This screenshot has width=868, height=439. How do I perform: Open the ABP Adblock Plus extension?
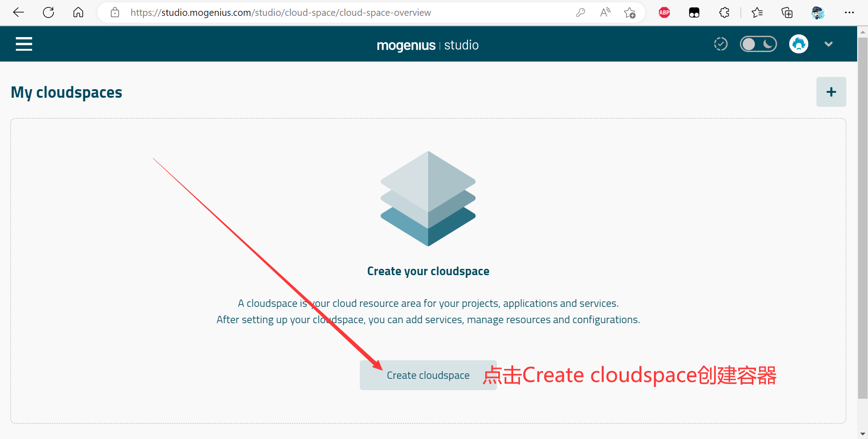point(664,13)
